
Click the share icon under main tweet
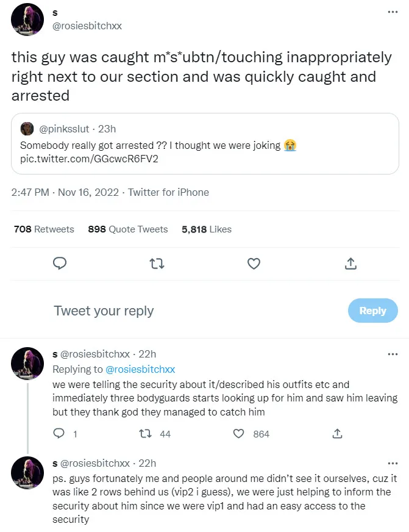point(350,264)
